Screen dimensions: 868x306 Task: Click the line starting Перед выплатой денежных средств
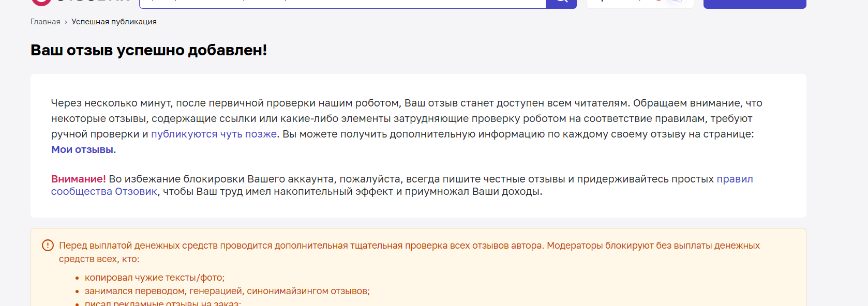point(409,252)
